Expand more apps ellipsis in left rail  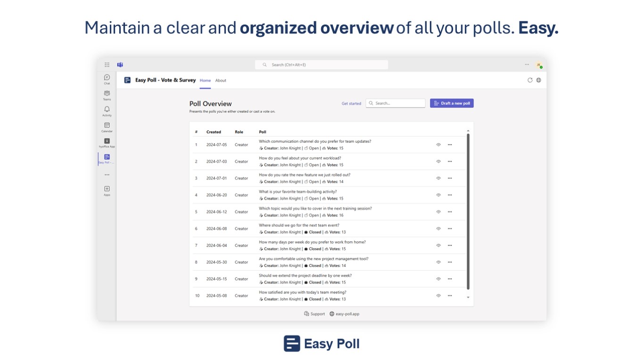pyautogui.click(x=107, y=175)
